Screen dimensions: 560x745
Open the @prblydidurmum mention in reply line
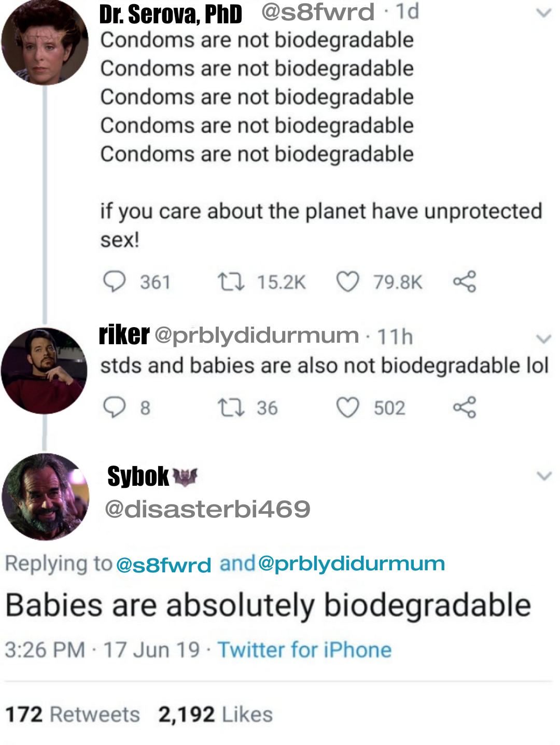click(352, 564)
